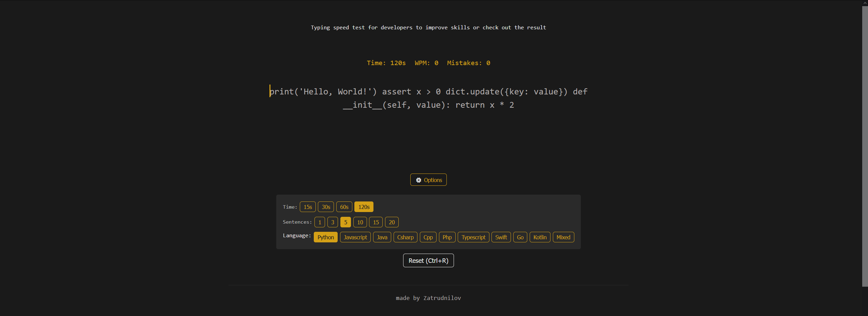Image resolution: width=868 pixels, height=316 pixels.
Task: Click the gear icon on Options
Action: point(418,180)
